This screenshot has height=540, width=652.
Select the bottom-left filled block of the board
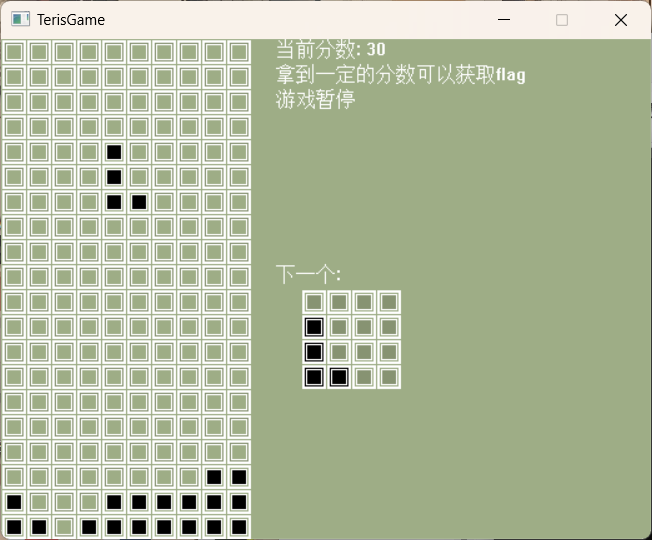pos(14,527)
